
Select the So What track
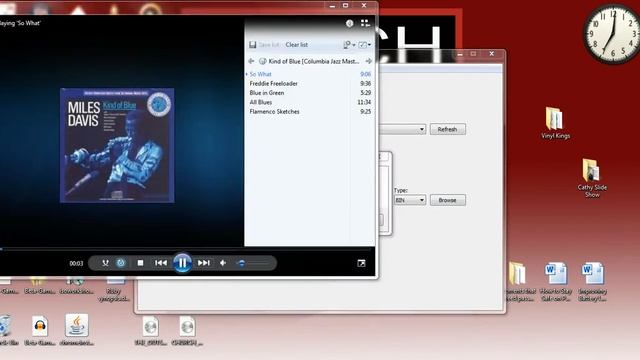tap(310, 74)
